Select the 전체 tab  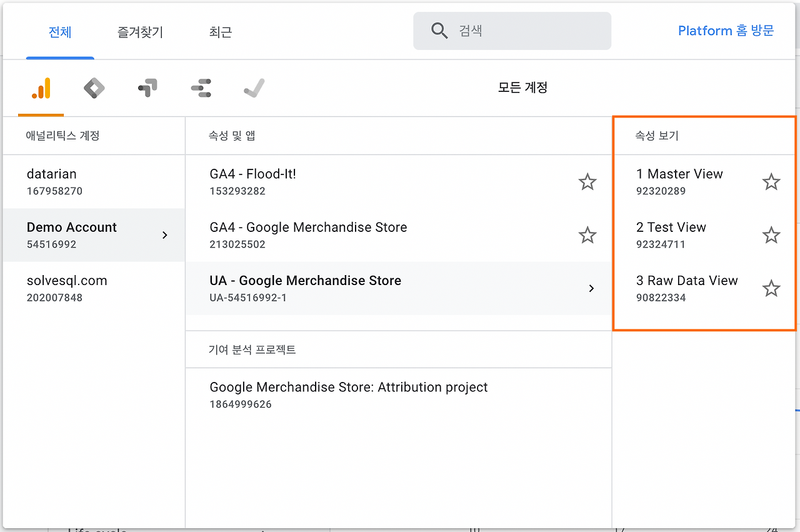[60, 32]
